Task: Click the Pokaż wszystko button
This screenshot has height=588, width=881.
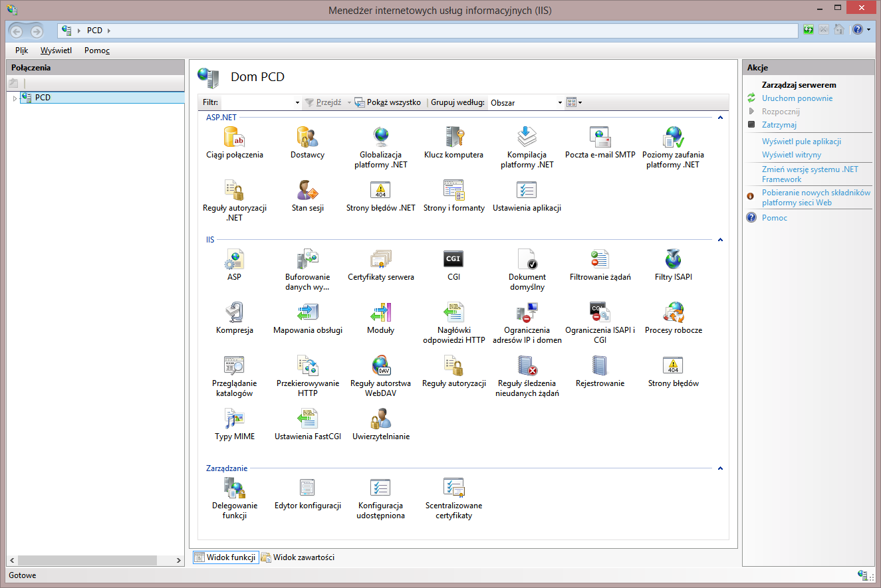Action: [x=388, y=103]
